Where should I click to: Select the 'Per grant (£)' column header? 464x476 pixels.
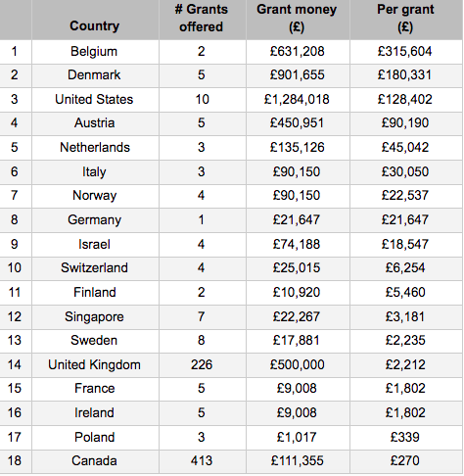coord(406,20)
